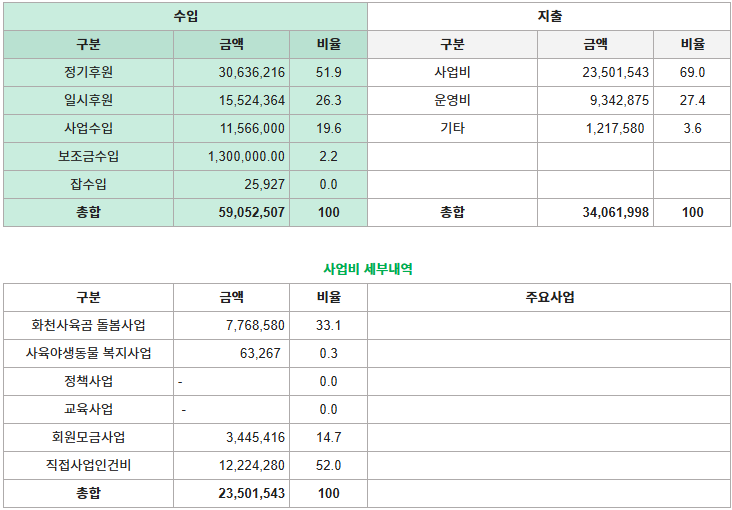This screenshot has height=510, width=732.
Task: Select the 사업비 expense label
Action: point(452,72)
